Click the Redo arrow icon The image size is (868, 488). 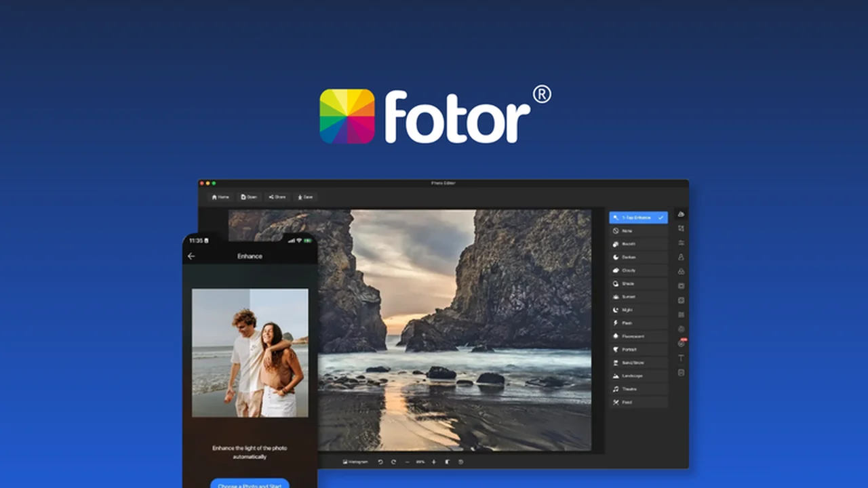click(393, 462)
